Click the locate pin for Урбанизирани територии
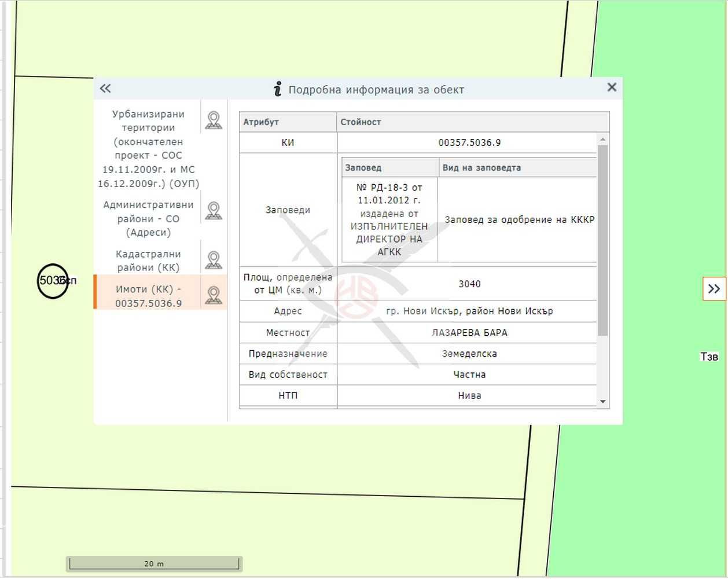 tap(214, 120)
